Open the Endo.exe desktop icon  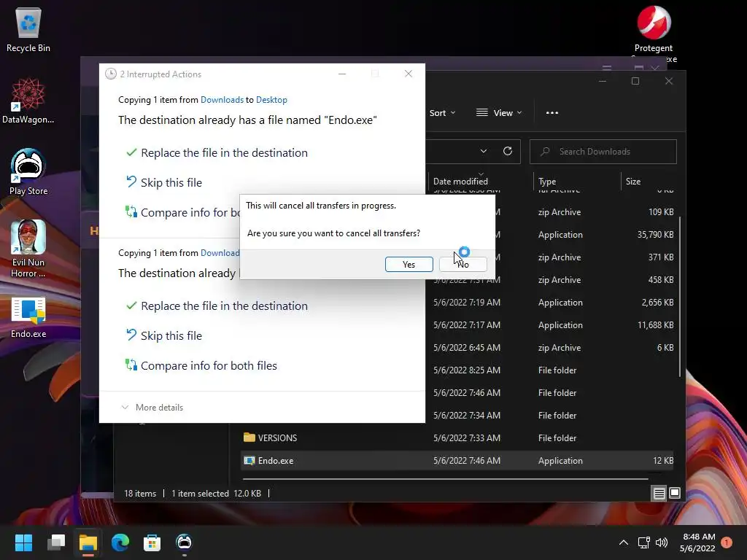click(28, 317)
